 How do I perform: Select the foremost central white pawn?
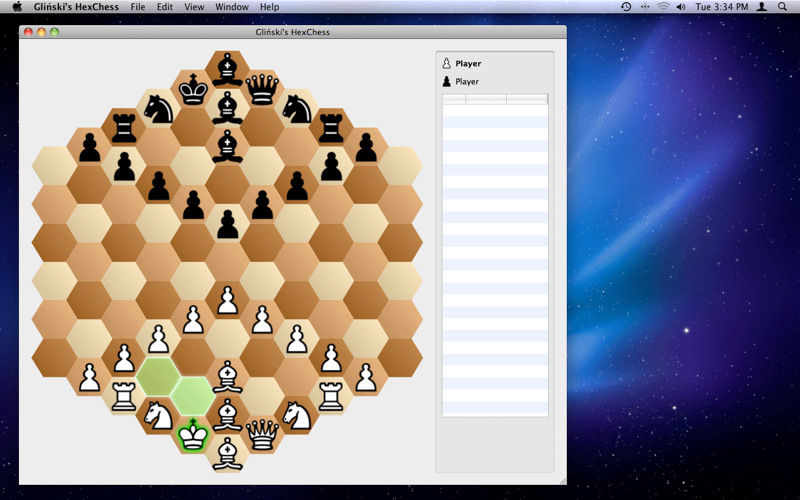pos(228,301)
